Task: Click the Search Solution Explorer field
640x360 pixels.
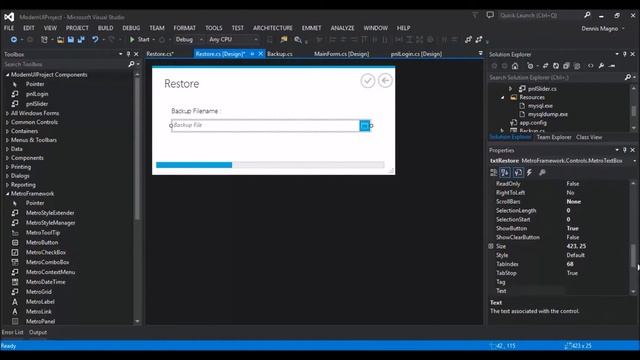Action: point(556,77)
